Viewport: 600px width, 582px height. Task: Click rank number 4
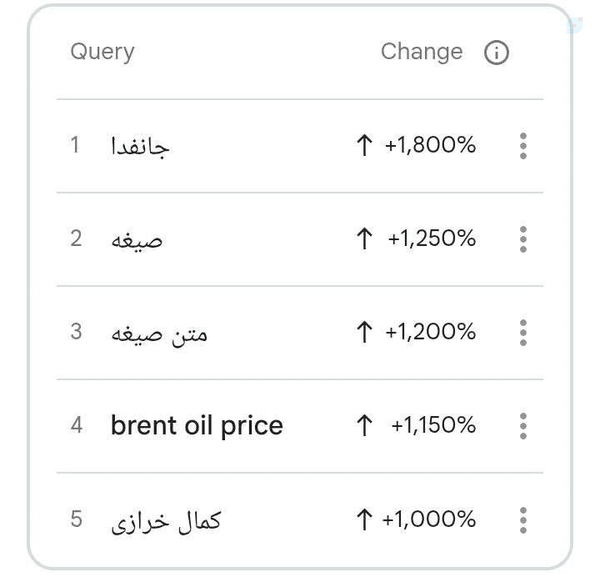pos(77,425)
